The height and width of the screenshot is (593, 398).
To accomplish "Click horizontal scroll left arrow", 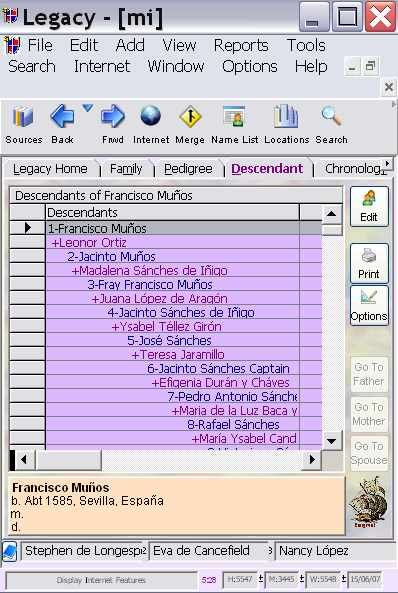I will pos(24,459).
